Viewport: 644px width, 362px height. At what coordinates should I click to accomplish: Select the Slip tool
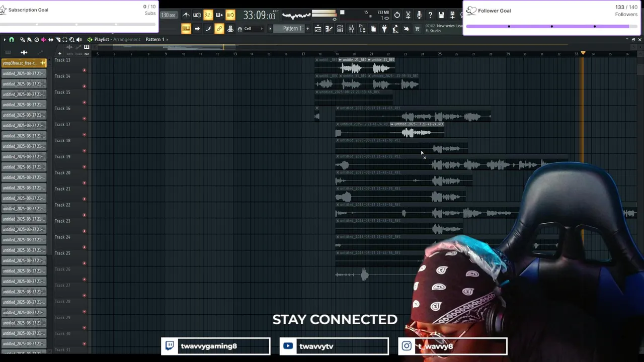point(50,39)
